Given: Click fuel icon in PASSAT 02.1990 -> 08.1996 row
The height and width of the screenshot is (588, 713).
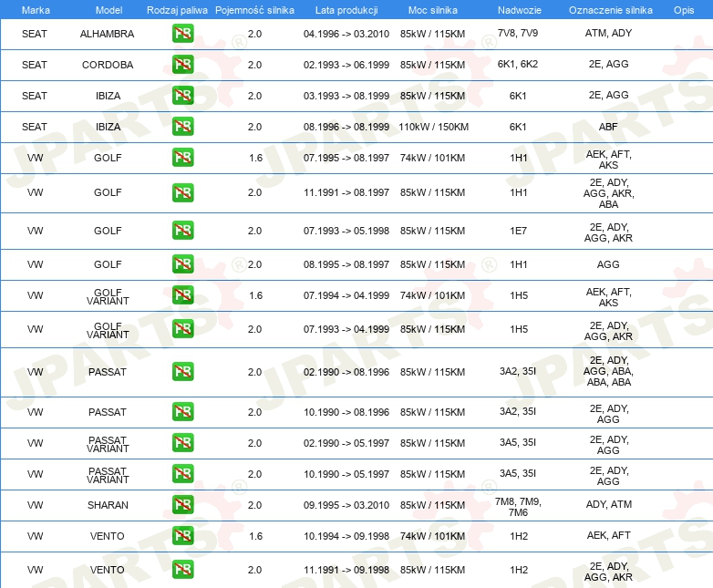Looking at the screenshot, I should (x=182, y=371).
